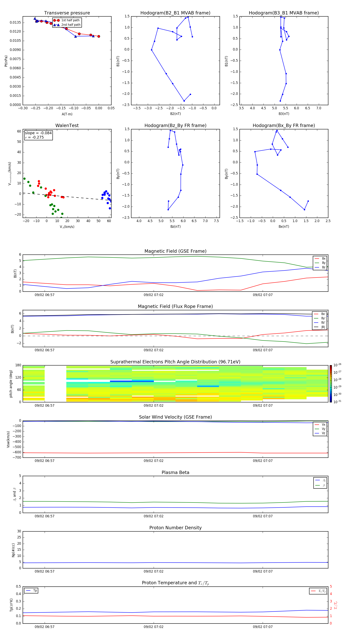
Task: Select the '1st half path' legend entry
Action: (67, 20)
